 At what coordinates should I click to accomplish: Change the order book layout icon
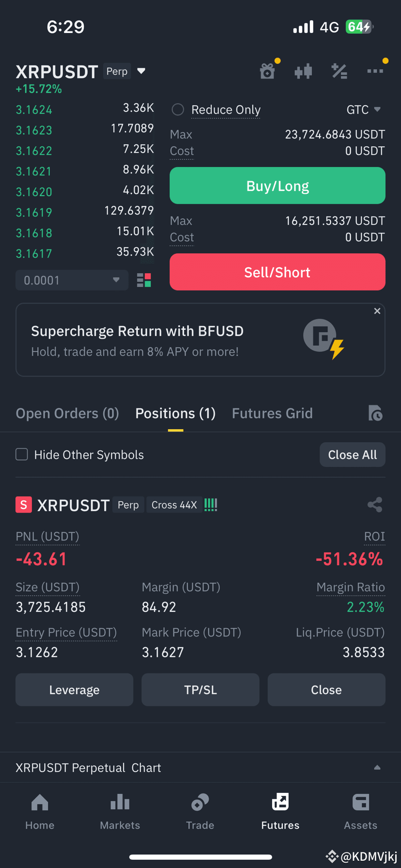(144, 280)
